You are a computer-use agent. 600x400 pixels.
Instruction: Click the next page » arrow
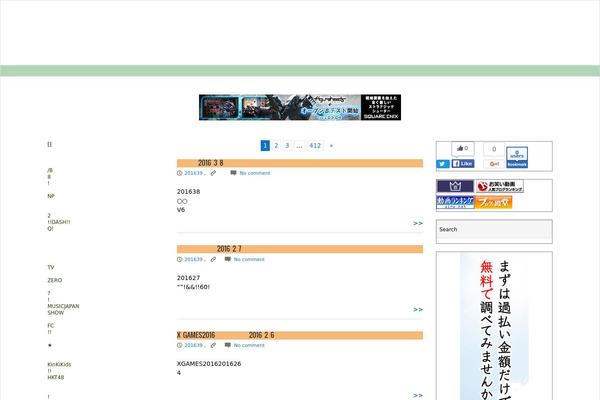point(331,145)
